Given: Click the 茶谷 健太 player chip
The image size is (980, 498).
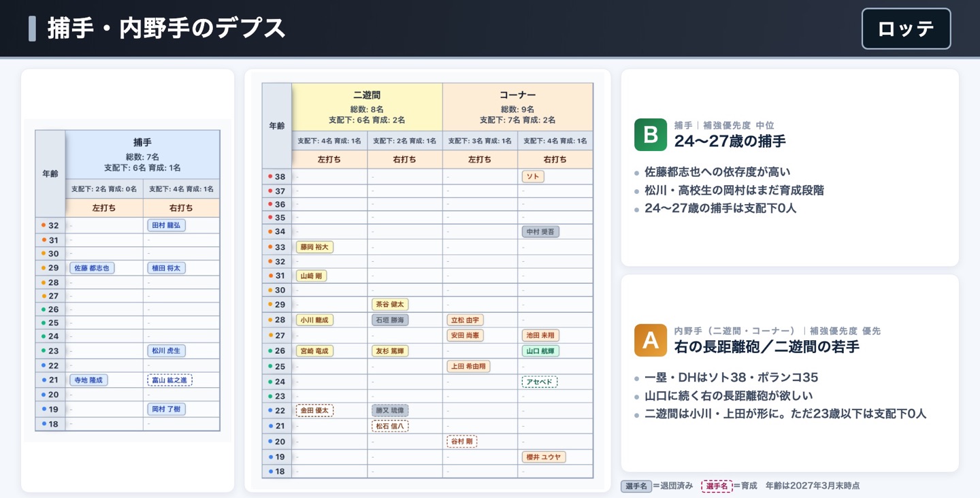Looking at the screenshot, I should (x=390, y=304).
